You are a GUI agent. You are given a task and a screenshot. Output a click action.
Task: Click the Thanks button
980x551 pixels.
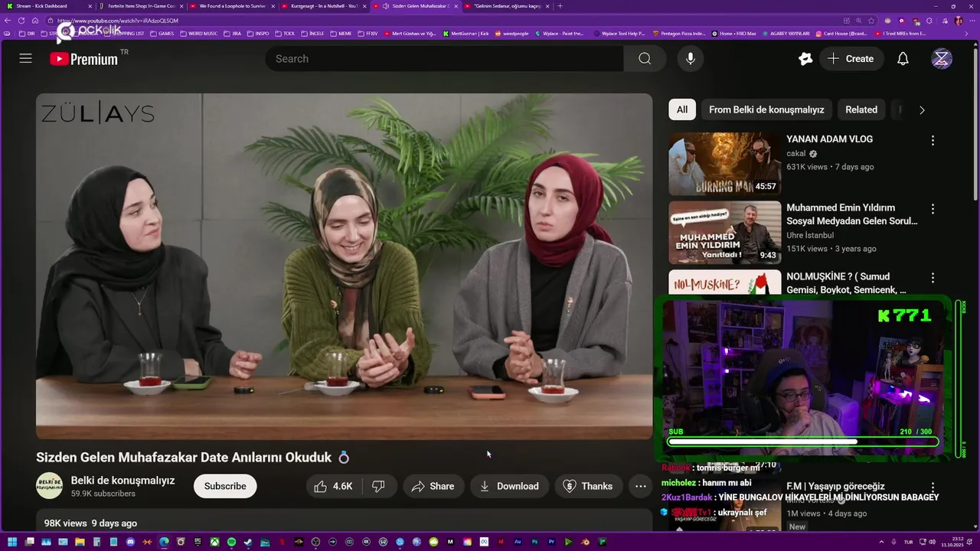pyautogui.click(x=588, y=486)
